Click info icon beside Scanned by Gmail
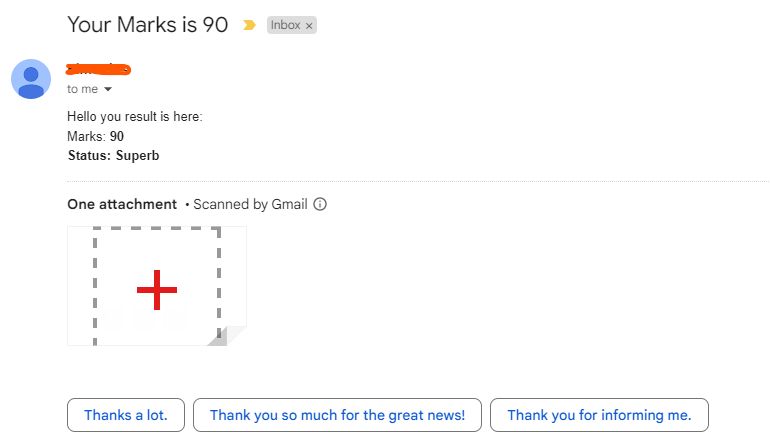The width and height of the screenshot is (770, 443). 320,204
